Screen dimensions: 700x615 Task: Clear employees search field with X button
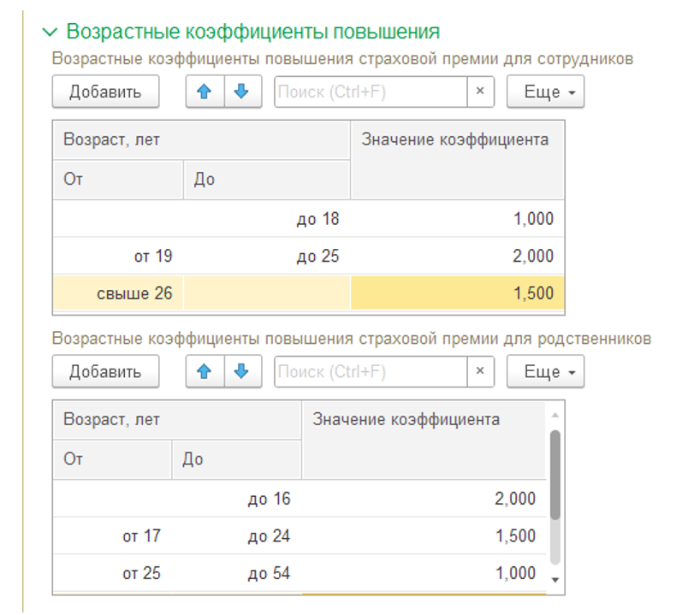coord(480,92)
